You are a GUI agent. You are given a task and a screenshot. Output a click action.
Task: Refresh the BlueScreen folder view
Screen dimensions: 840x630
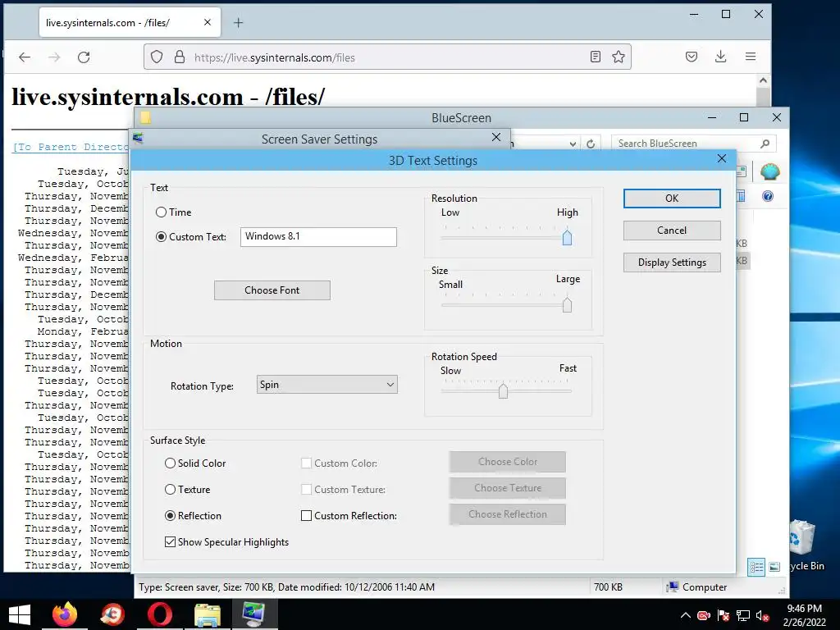[591, 144]
